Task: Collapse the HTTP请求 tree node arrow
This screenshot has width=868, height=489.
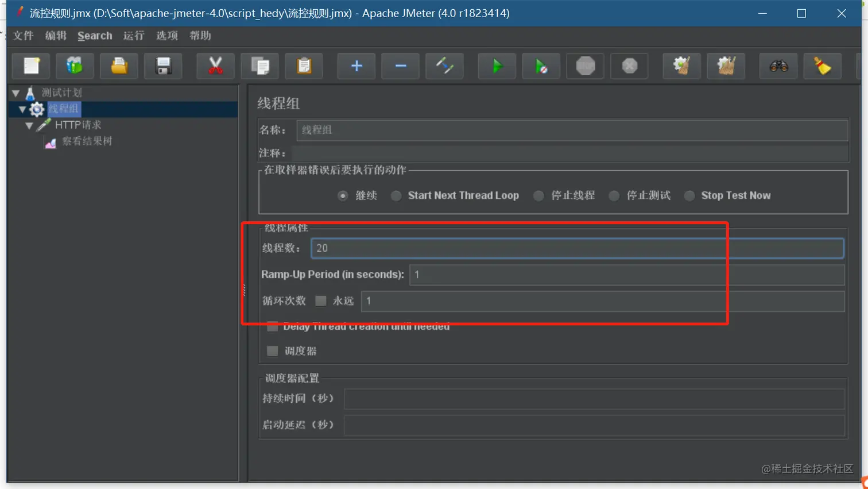Action: pos(29,125)
